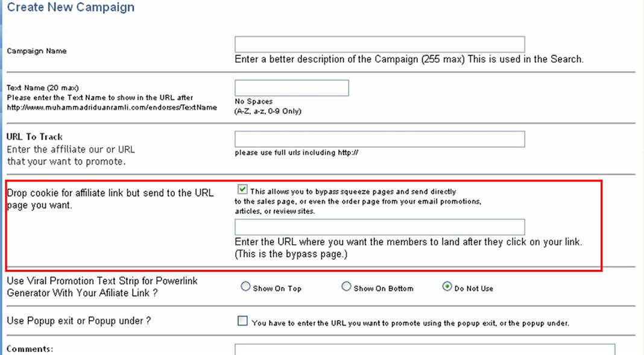Screen dimensions: 644x355
Task: Click the 'Use Popup exit or Popup under ?' label
Action: (79, 321)
